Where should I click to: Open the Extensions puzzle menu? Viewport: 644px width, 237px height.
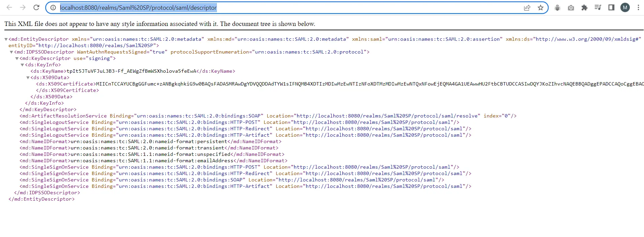(x=584, y=8)
